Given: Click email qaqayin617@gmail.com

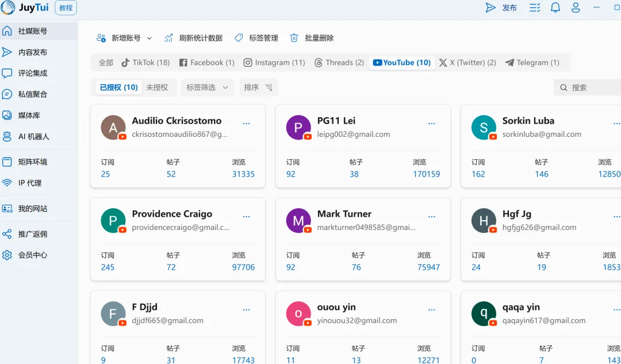Looking at the screenshot, I should click(544, 320).
